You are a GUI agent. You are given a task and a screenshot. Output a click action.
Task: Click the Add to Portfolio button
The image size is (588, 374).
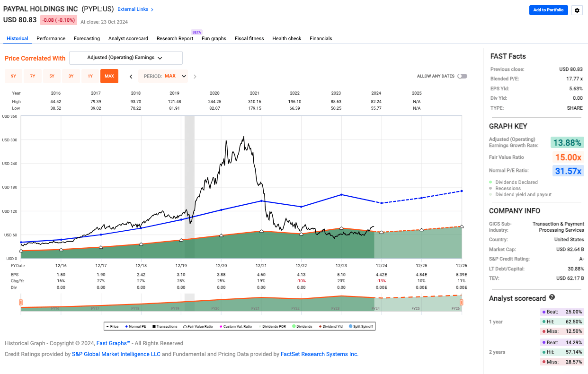[x=548, y=10]
